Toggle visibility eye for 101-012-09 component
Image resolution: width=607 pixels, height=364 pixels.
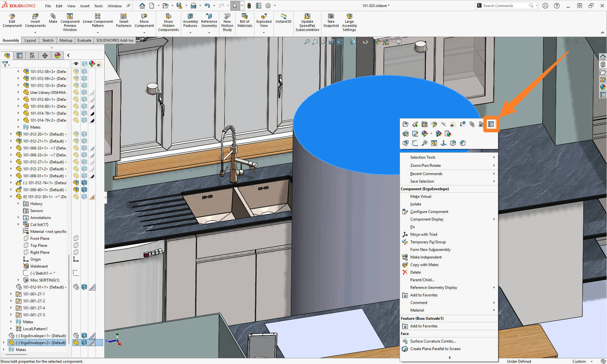pyautogui.click(x=76, y=78)
